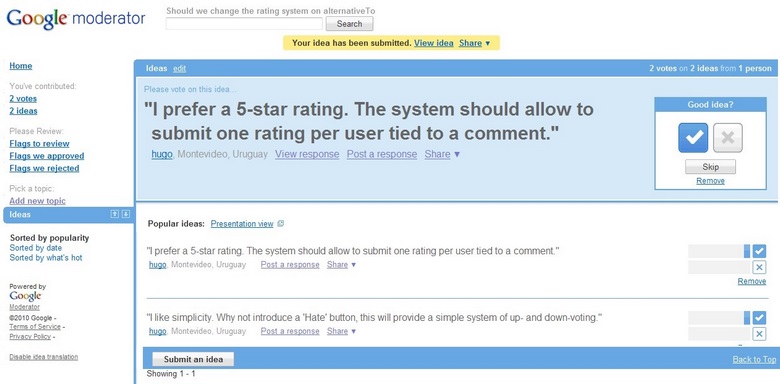The width and height of the screenshot is (780, 384).
Task: Click the Submit an idea button
Action: pos(193,359)
